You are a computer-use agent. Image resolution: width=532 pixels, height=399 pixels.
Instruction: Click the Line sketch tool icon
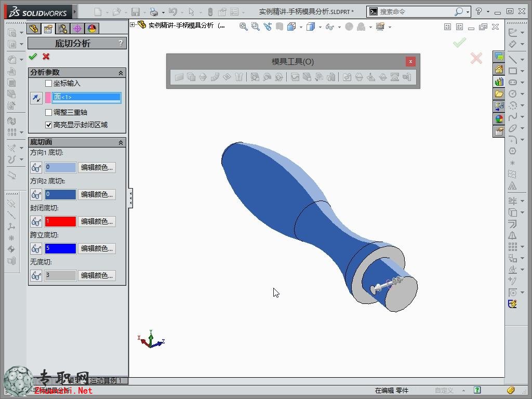(x=513, y=59)
